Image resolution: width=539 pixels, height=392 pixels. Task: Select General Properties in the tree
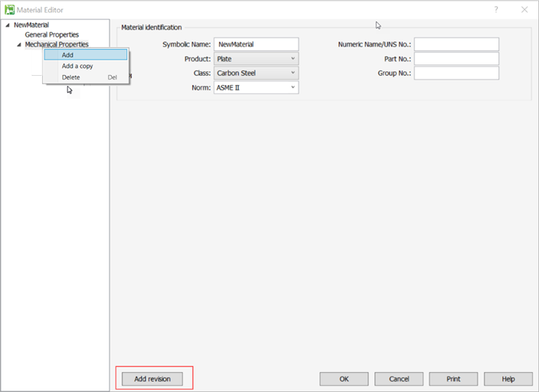(51, 34)
